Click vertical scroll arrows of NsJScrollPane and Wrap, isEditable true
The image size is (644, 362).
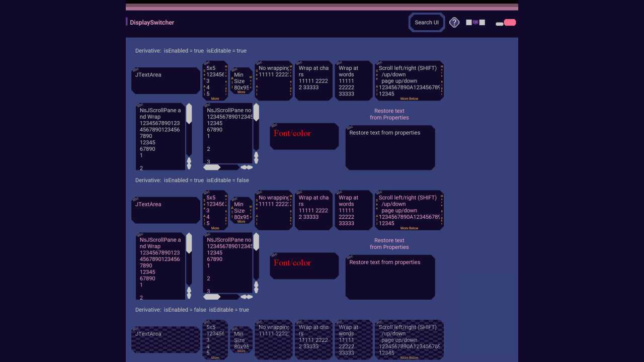tap(189, 163)
